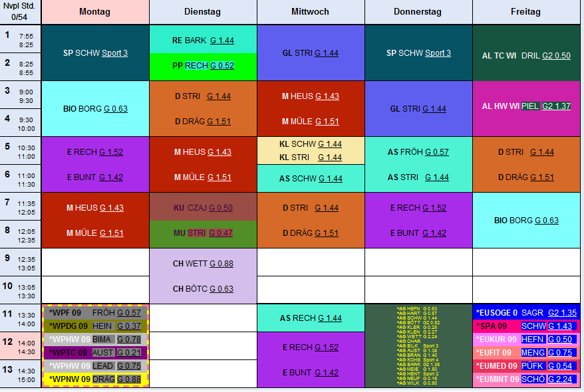Viewport: 584px width, 392px height.
Task: Open the Montag column header
Action: tap(94, 12)
